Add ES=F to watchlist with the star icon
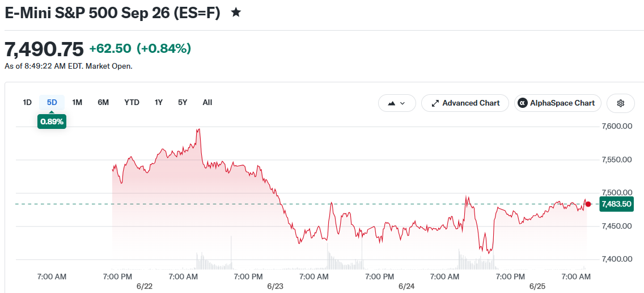The height and width of the screenshot is (293, 644). [x=236, y=12]
